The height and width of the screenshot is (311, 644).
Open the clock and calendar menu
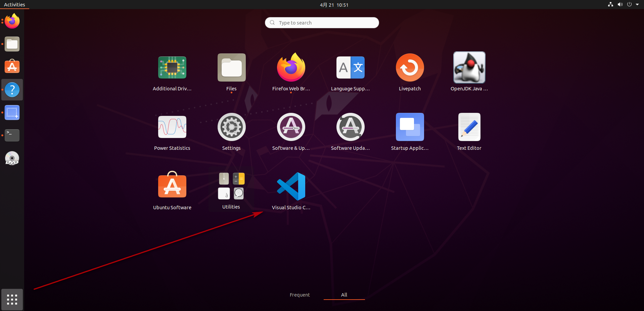coord(334,5)
